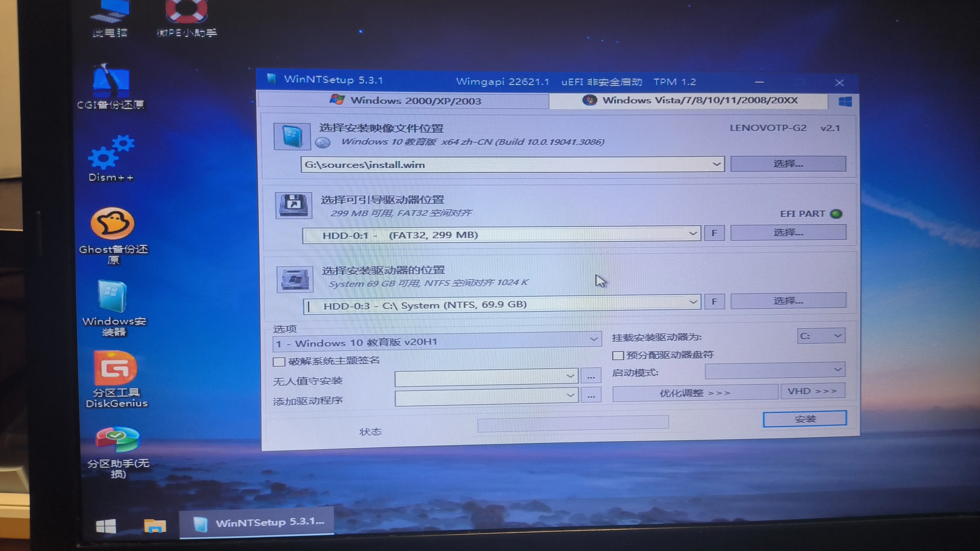Viewport: 980px width, 551px height.
Task: Close the WinNTSetup window
Action: [839, 83]
